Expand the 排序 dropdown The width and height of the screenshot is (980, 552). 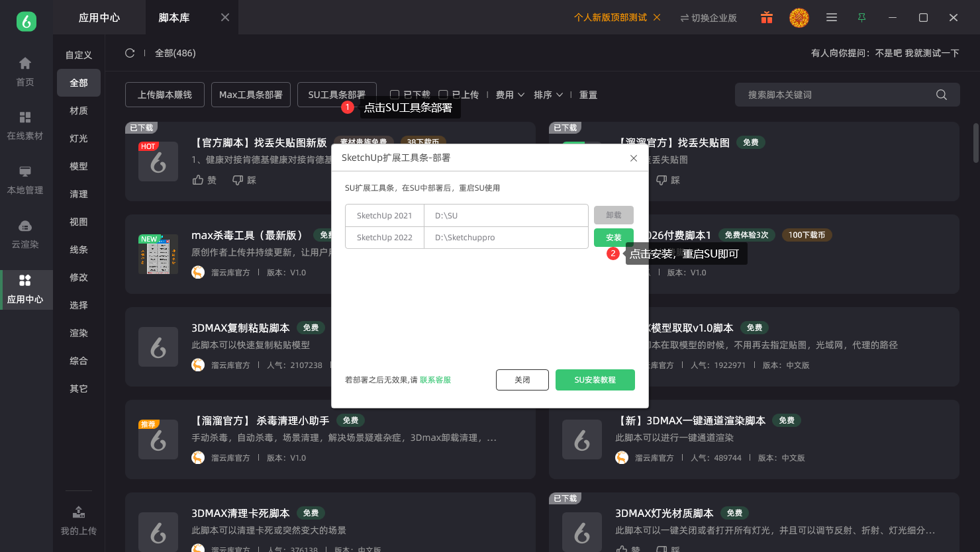click(548, 95)
